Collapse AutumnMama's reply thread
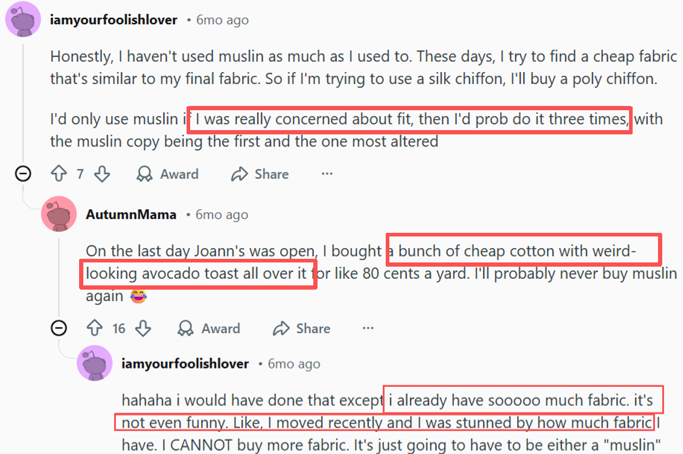This screenshot has width=683, height=454. coord(59,328)
